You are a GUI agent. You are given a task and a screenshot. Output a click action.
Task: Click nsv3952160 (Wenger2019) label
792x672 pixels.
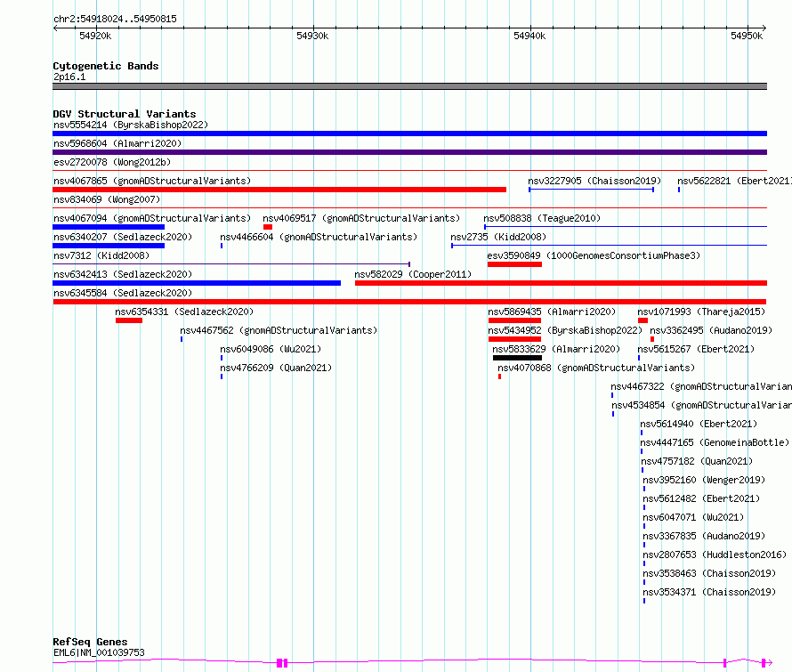(704, 480)
